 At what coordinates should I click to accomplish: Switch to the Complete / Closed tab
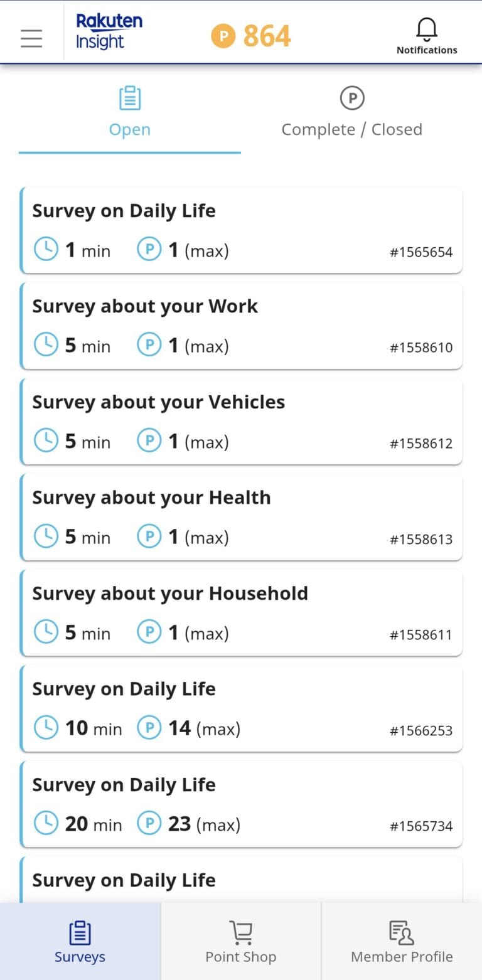pos(351,129)
